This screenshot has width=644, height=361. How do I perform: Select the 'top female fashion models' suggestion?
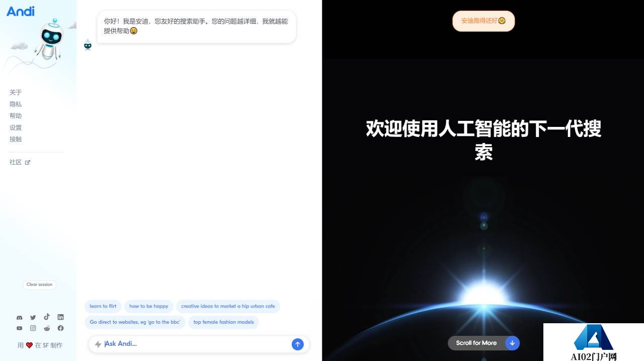click(x=223, y=322)
